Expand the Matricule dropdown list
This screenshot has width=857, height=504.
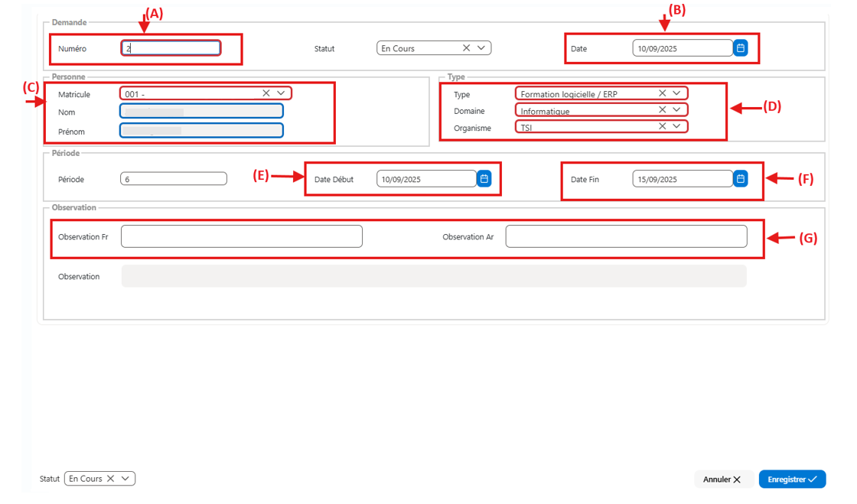[281, 93]
